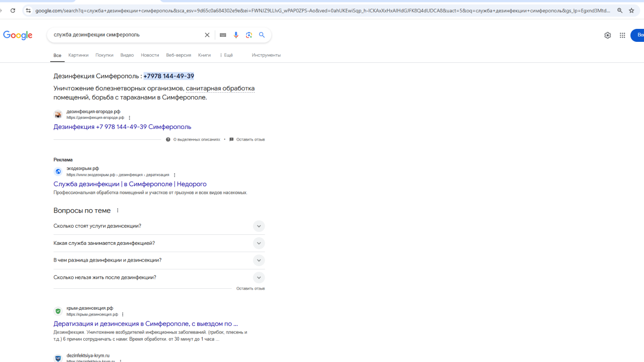Open site info icon in address bar
Viewport: 644px width, 362px height.
point(28,10)
